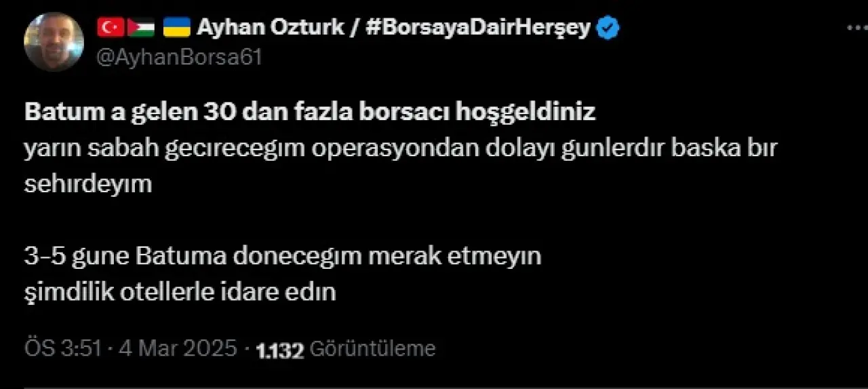The width and height of the screenshot is (868, 389).
Task: Click the Turkish flag emoji
Action: pyautogui.click(x=111, y=29)
